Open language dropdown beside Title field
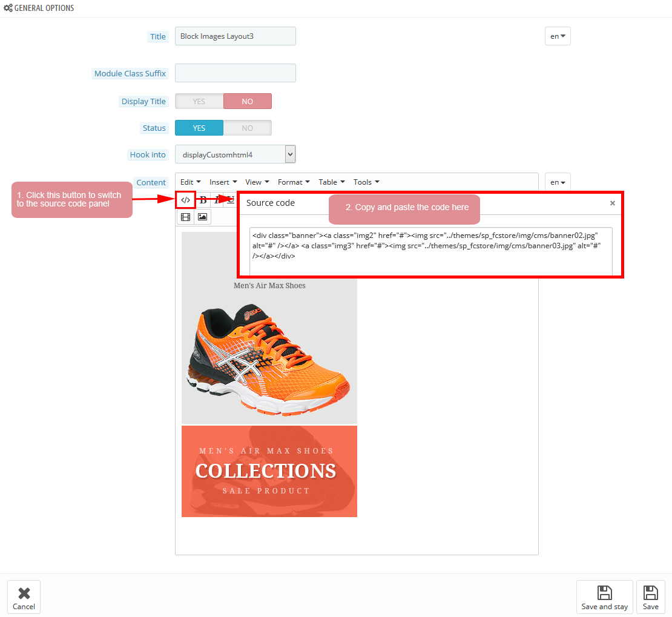 [558, 36]
